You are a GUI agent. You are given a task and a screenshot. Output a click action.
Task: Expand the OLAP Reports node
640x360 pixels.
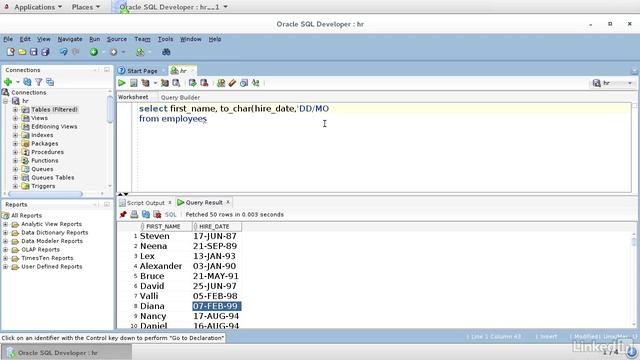point(5,249)
